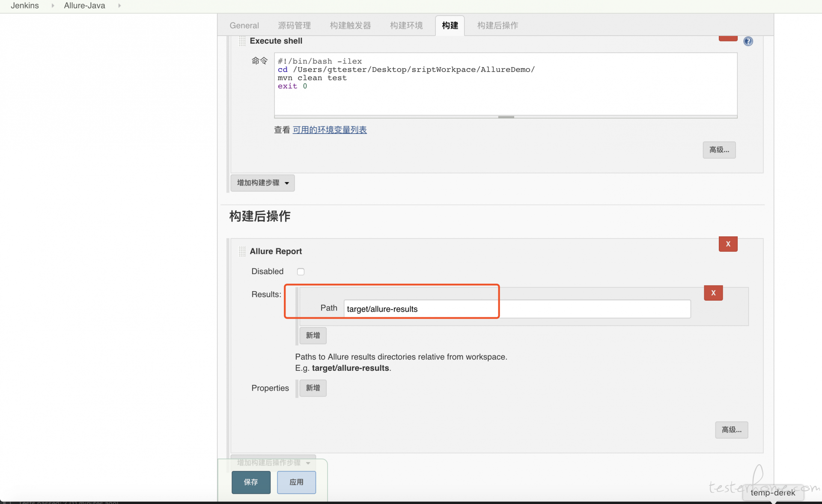822x504 pixels.
Task: Open the 可用的环境变量列表 link
Action: [330, 130]
